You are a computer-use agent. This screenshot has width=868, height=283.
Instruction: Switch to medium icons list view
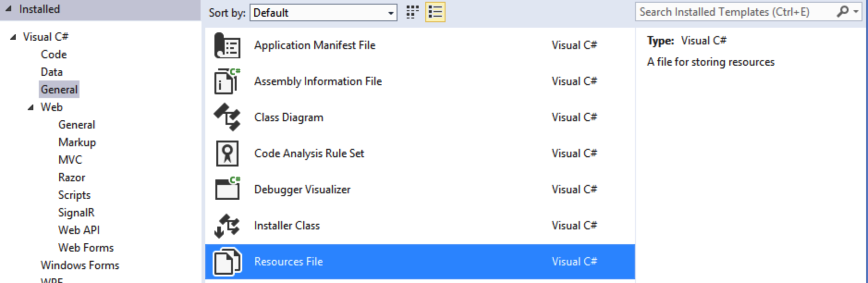pyautogui.click(x=435, y=12)
